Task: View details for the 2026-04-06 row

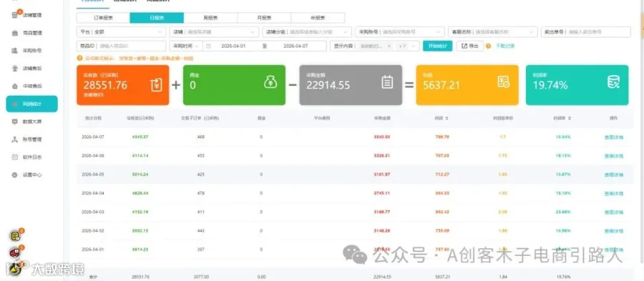Action: point(614,156)
